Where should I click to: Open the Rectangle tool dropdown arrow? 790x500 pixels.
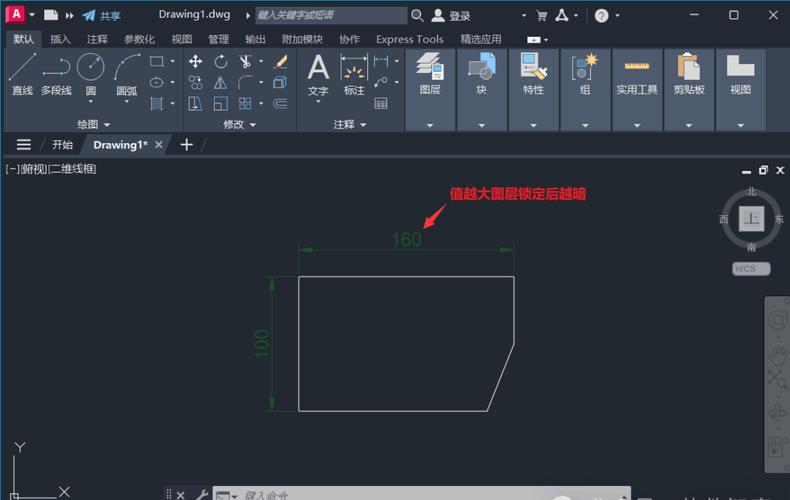[x=172, y=61]
